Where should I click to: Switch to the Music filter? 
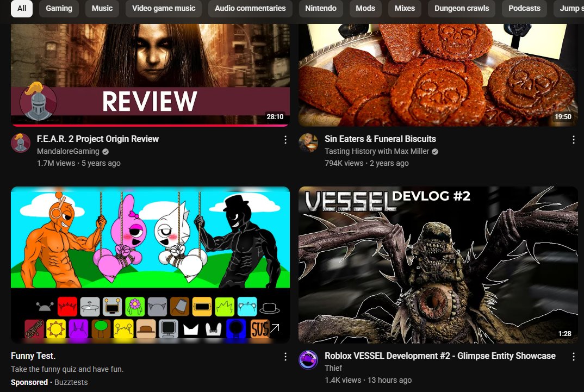point(102,8)
